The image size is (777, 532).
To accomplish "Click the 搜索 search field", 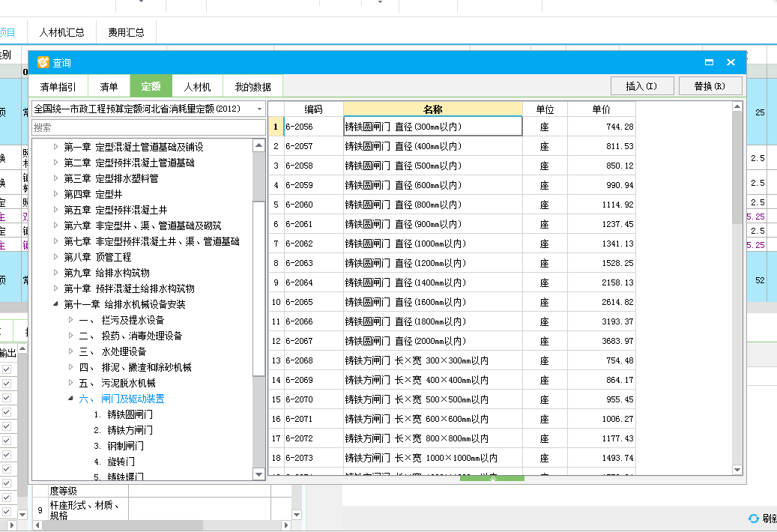I will pyautogui.click(x=148, y=127).
